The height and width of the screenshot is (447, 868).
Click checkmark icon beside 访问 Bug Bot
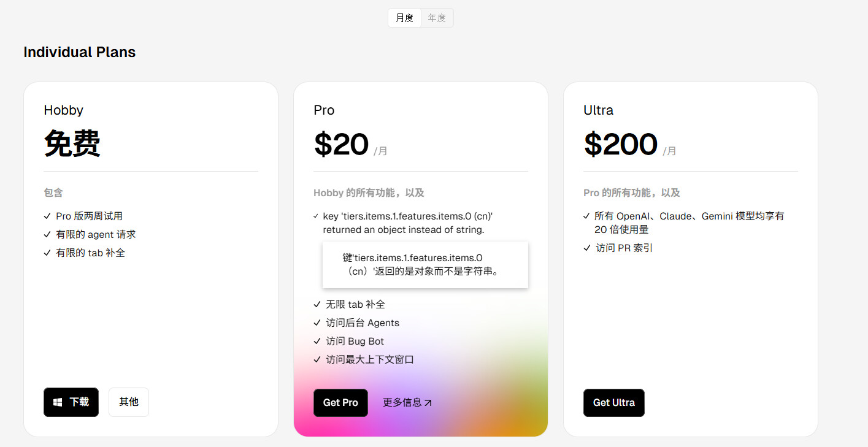click(x=317, y=341)
